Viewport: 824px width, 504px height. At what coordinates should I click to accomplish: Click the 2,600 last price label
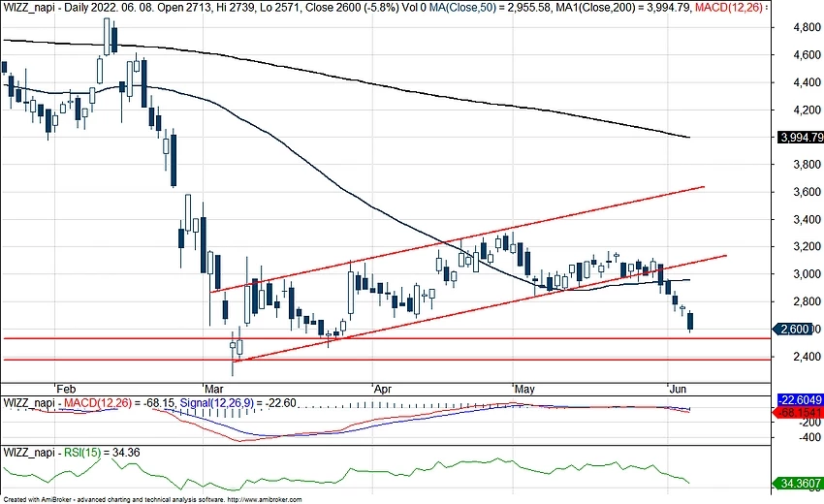point(794,329)
